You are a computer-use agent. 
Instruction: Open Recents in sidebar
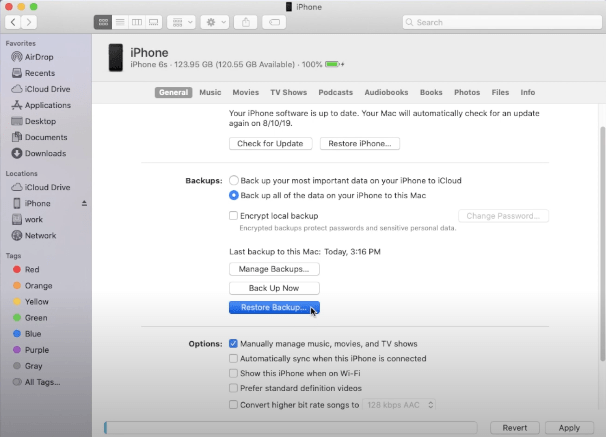(33, 73)
